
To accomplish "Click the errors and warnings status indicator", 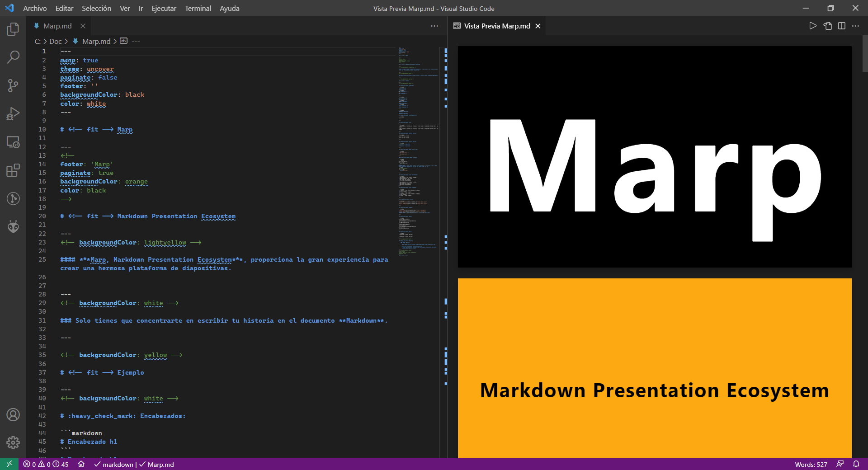I will pyautogui.click(x=46, y=465).
